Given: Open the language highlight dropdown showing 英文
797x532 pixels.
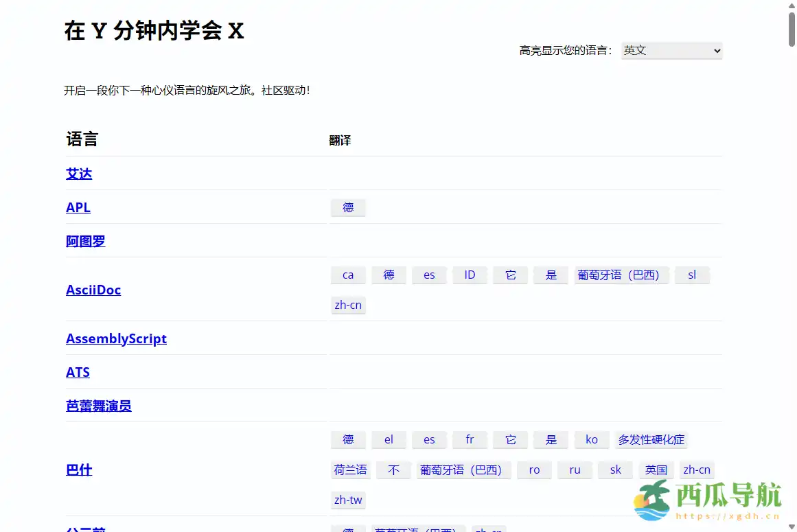Looking at the screenshot, I should (671, 50).
